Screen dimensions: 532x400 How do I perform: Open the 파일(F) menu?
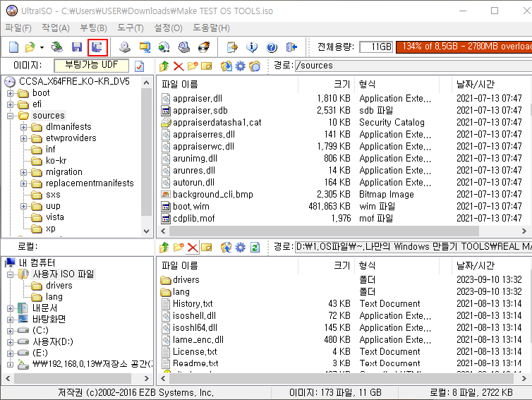(18, 28)
